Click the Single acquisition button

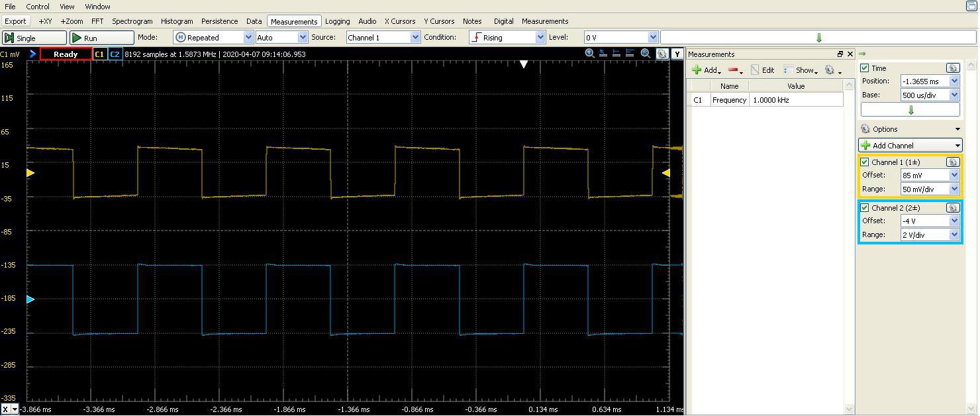[34, 38]
